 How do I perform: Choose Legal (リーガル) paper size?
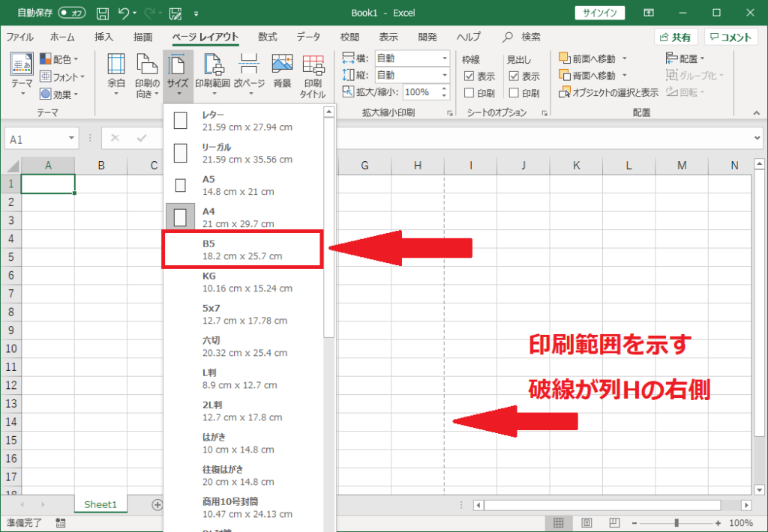tap(244, 153)
